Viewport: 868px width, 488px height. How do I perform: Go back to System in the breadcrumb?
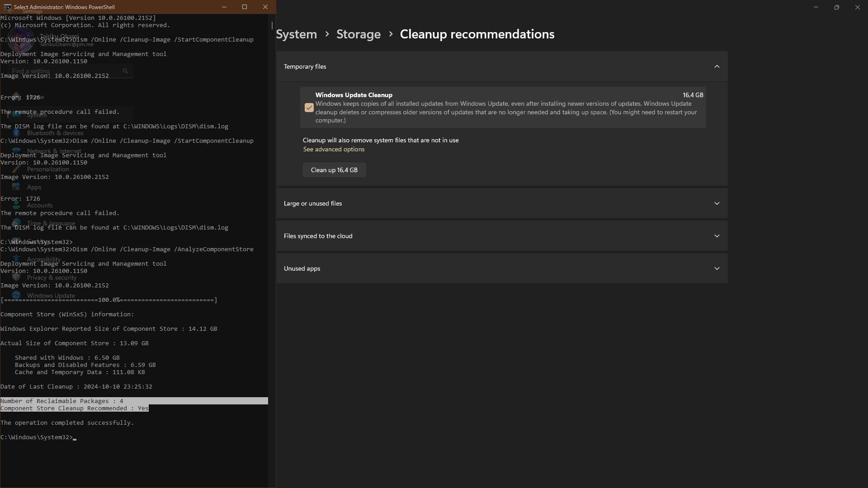[297, 34]
